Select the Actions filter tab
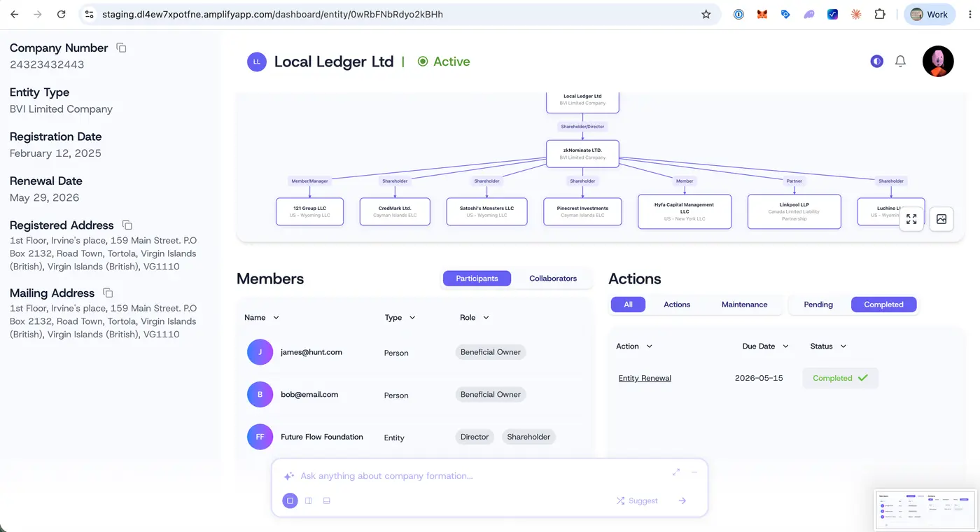This screenshot has width=980, height=532. click(677, 304)
